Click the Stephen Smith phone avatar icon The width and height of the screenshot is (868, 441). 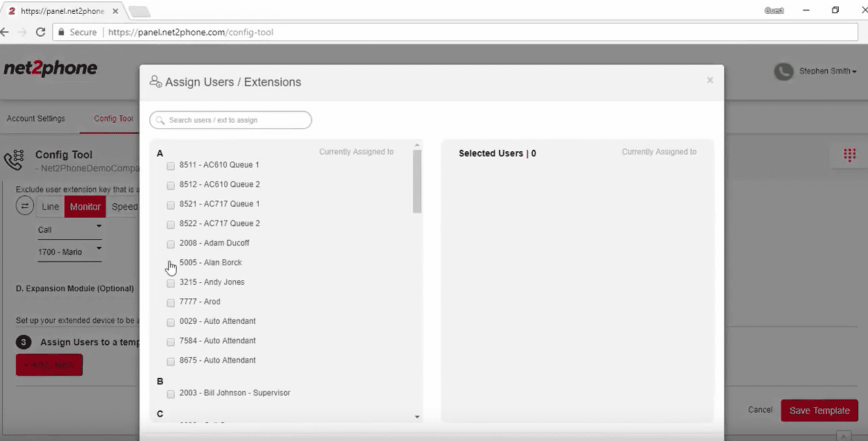[x=783, y=71]
